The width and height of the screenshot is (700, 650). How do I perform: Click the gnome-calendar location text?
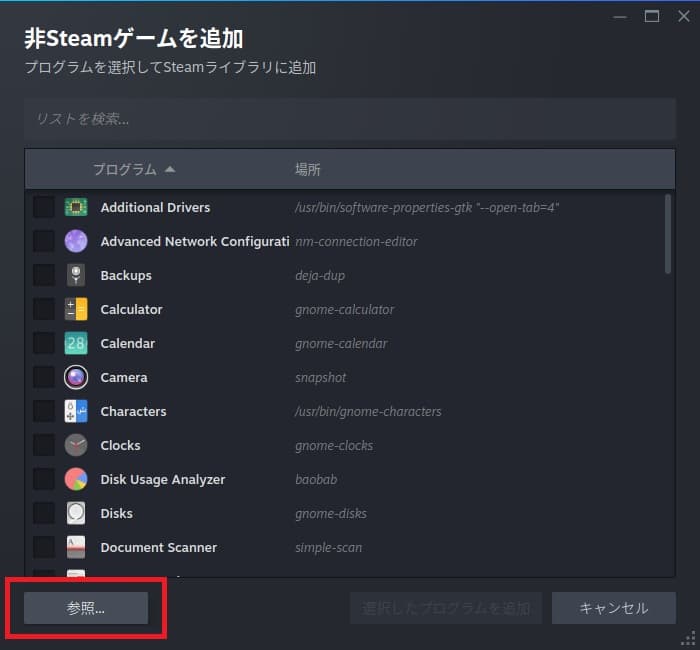pyautogui.click(x=341, y=344)
